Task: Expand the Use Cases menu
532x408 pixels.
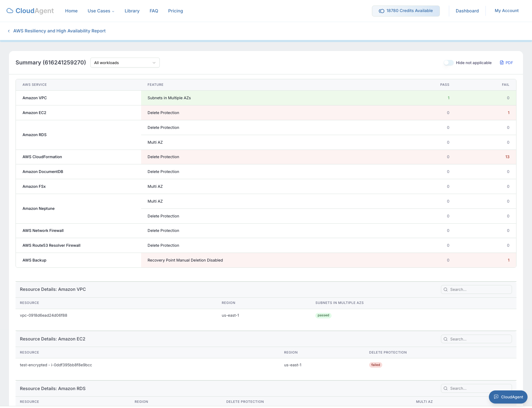Action: tap(101, 11)
